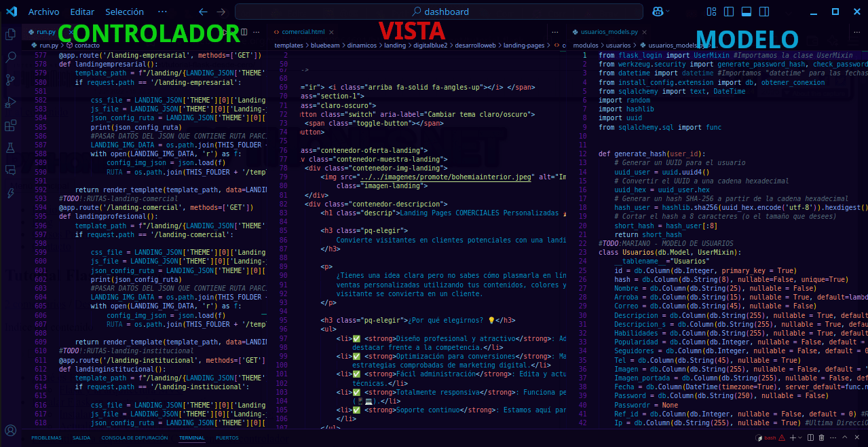The width and height of the screenshot is (868, 447).
Task: Toggle the secondary sidebar layout icon
Action: point(763,12)
